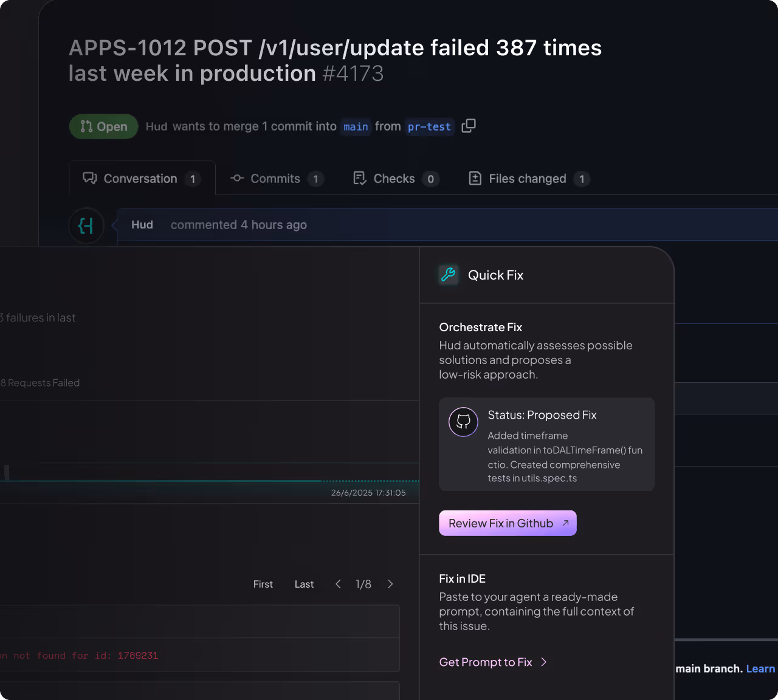Viewport: 778px width, 700px height.
Task: Click the Commits count badge
Action: [x=315, y=179]
